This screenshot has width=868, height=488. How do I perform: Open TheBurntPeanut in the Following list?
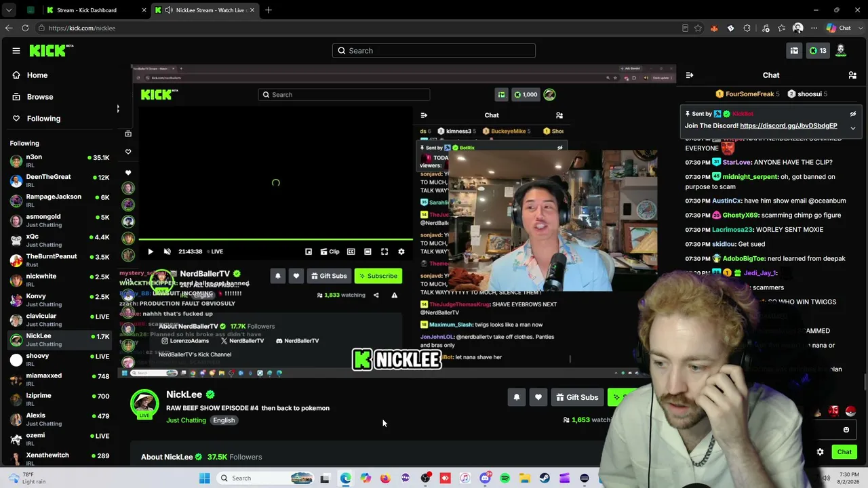[x=60, y=260]
